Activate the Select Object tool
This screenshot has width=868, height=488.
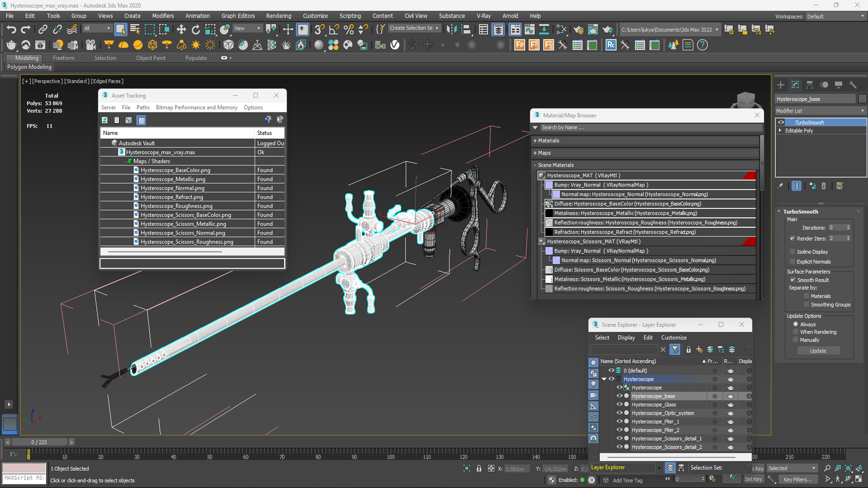(x=120, y=29)
